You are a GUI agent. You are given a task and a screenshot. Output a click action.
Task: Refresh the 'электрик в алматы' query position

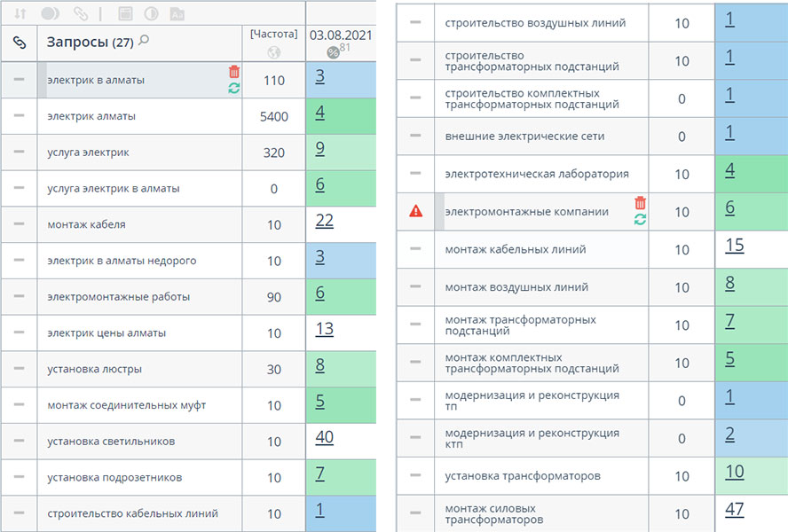tap(233, 88)
